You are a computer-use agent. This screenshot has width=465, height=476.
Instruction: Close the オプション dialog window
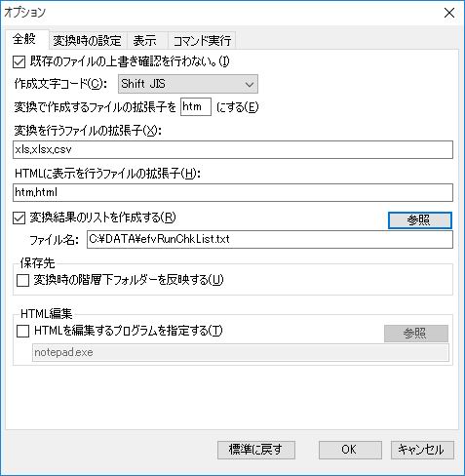click(x=449, y=13)
